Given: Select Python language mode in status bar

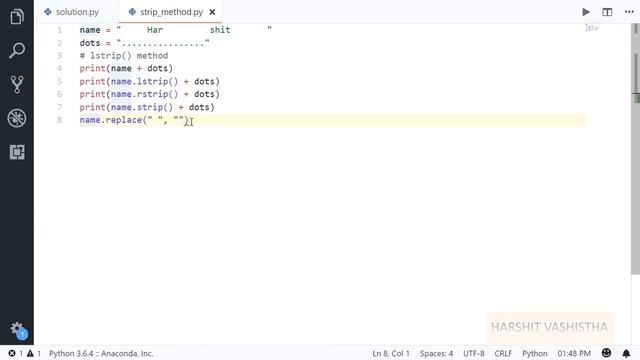Looking at the screenshot, I should point(535,353).
